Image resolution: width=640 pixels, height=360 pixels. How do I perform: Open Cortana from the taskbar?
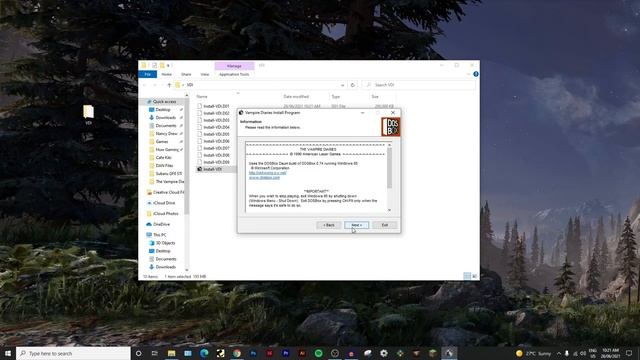[138, 353]
